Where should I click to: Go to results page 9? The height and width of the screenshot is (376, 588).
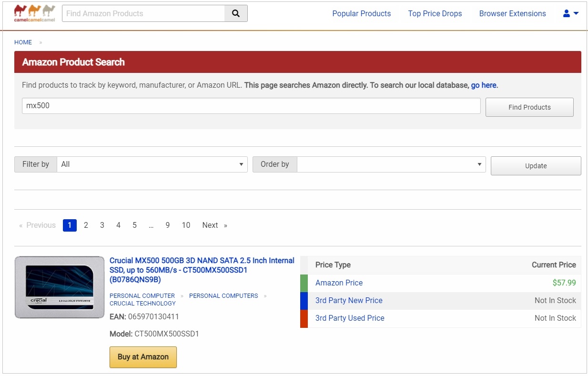[168, 225]
